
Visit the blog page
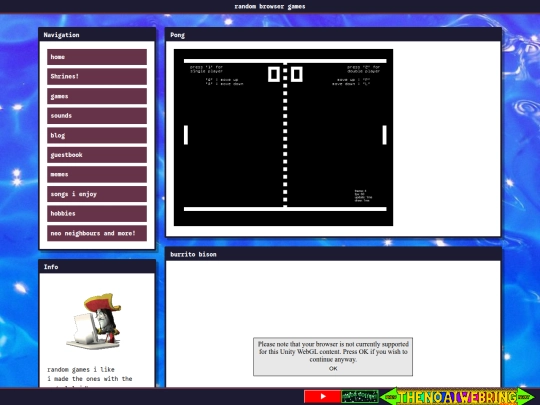point(97,135)
